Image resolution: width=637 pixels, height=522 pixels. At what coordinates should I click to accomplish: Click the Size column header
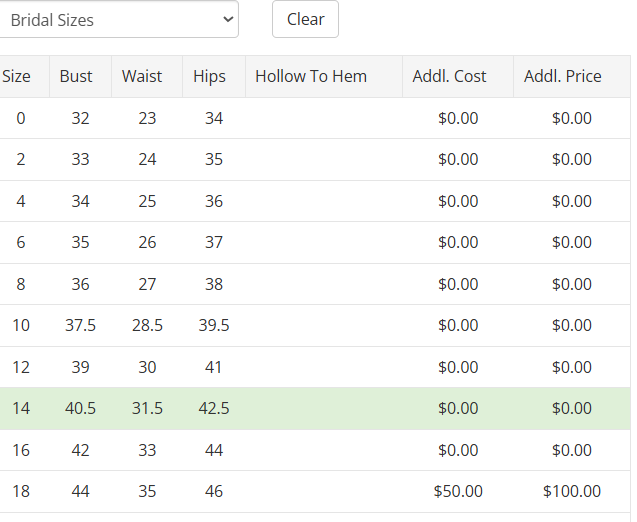click(x=17, y=76)
